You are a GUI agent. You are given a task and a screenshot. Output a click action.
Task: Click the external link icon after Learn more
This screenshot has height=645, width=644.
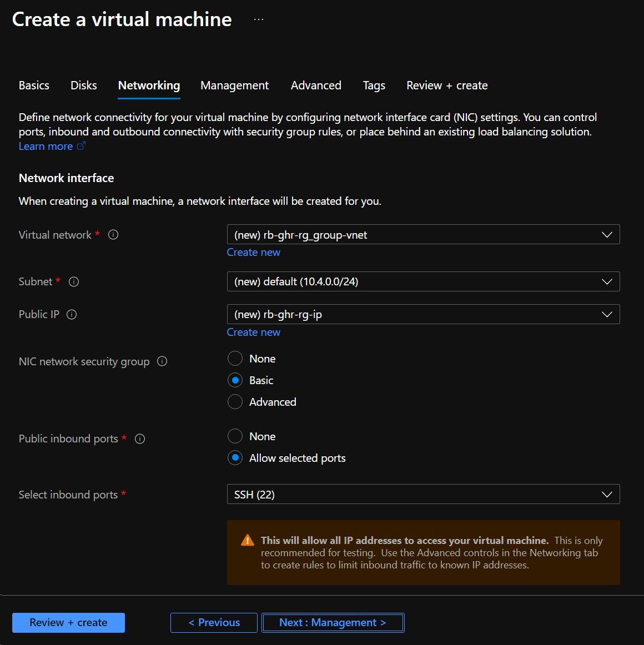(82, 145)
